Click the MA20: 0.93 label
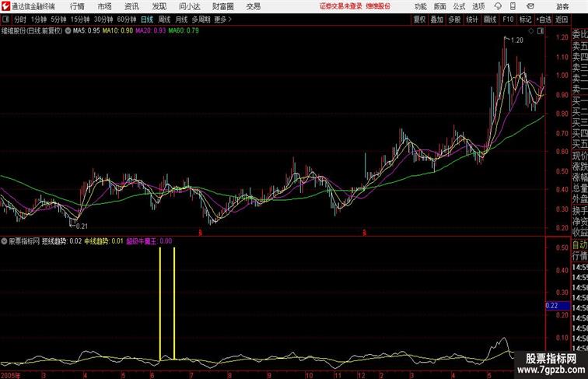 click(x=151, y=31)
